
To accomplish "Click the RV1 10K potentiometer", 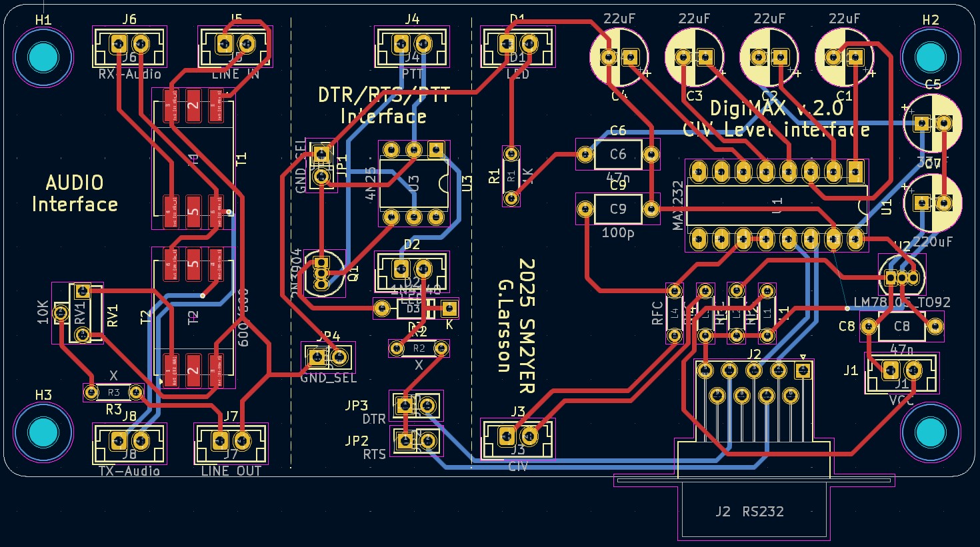I will (77, 312).
